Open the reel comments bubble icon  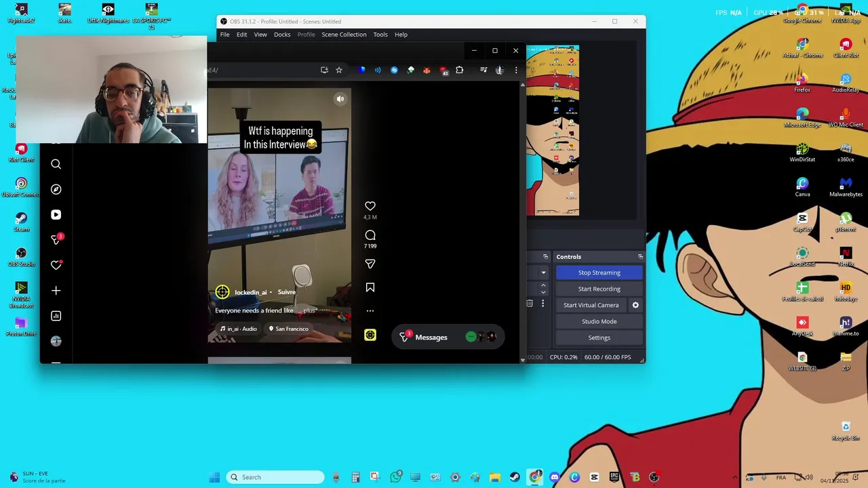pos(370,235)
